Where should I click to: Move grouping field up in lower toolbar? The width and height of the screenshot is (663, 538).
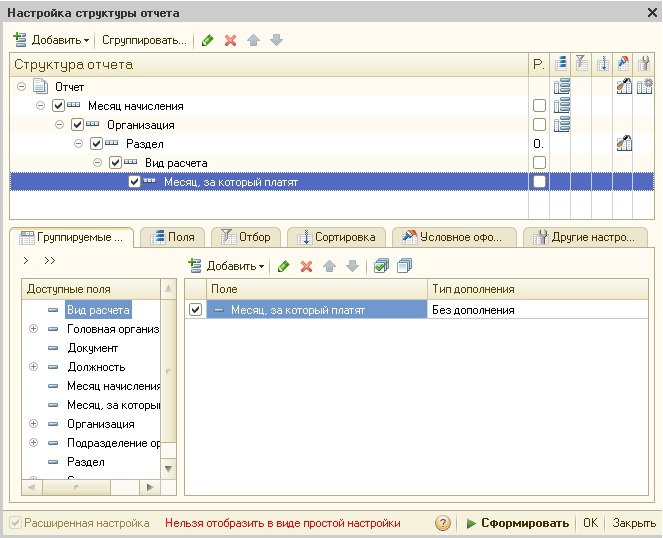(x=329, y=266)
